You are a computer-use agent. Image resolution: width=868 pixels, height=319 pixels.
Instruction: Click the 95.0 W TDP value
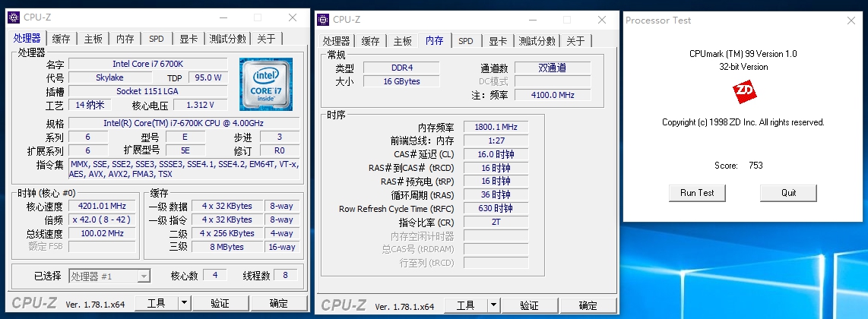(208, 77)
